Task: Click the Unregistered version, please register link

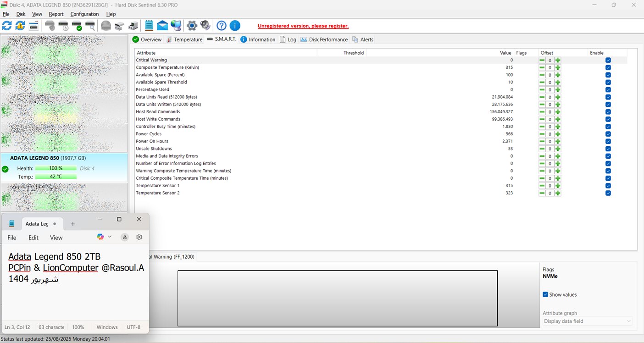Action: point(303,26)
